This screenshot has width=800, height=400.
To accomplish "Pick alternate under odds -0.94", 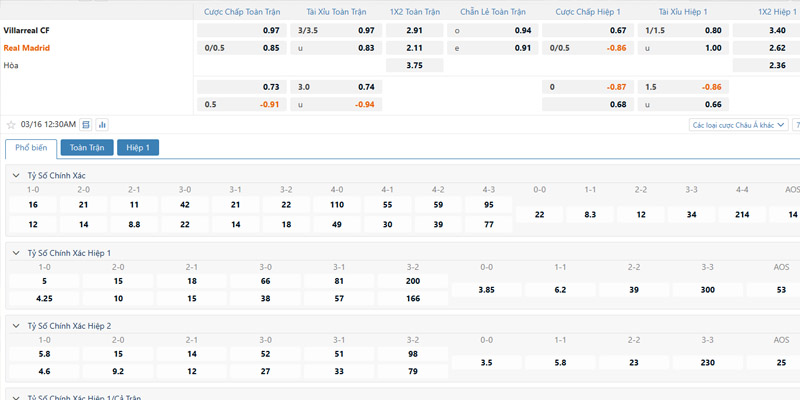I will [336, 104].
